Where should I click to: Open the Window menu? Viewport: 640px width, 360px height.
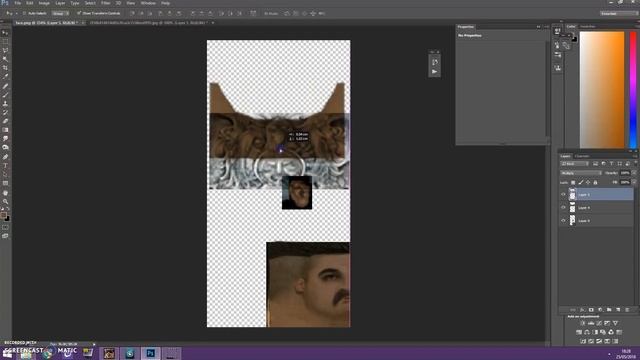pyautogui.click(x=148, y=3)
